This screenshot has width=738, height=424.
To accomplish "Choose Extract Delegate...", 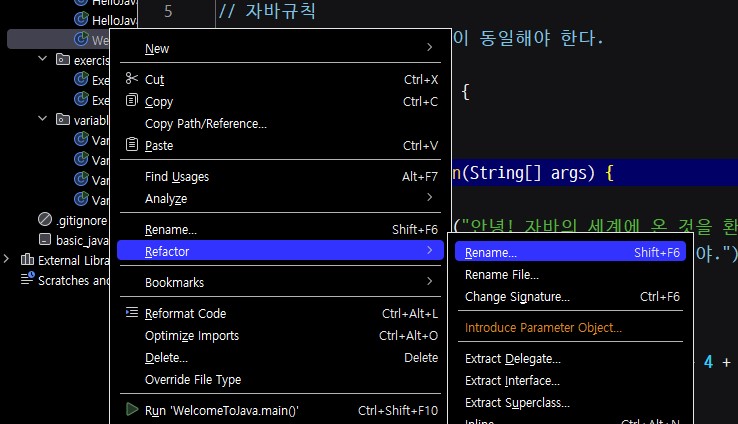I will click(x=570, y=359).
